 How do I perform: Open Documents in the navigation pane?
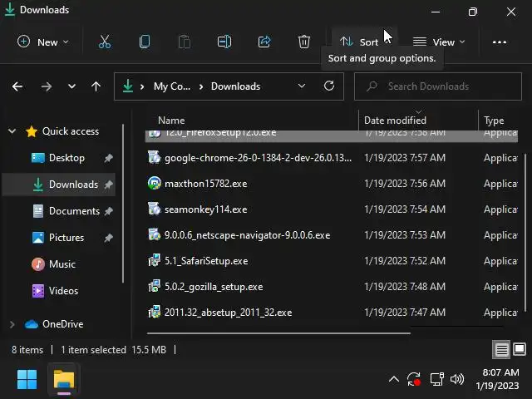pyautogui.click(x=74, y=211)
